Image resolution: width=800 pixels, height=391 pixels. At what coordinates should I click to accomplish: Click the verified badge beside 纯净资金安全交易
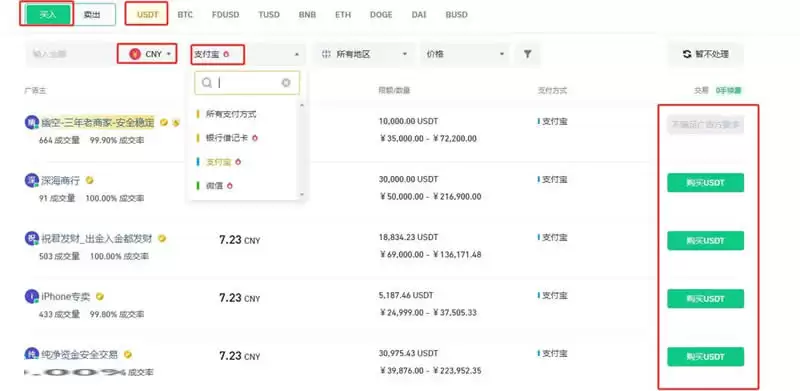127,354
